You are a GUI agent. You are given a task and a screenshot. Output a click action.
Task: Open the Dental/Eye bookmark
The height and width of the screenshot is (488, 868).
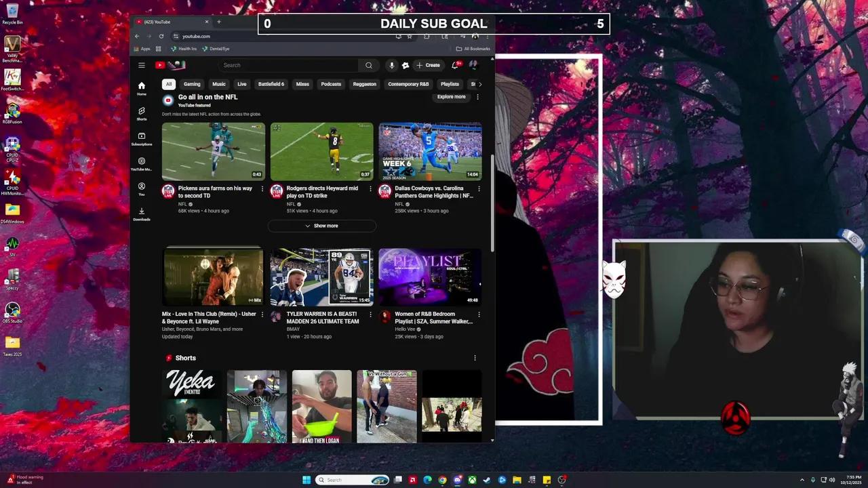216,49
